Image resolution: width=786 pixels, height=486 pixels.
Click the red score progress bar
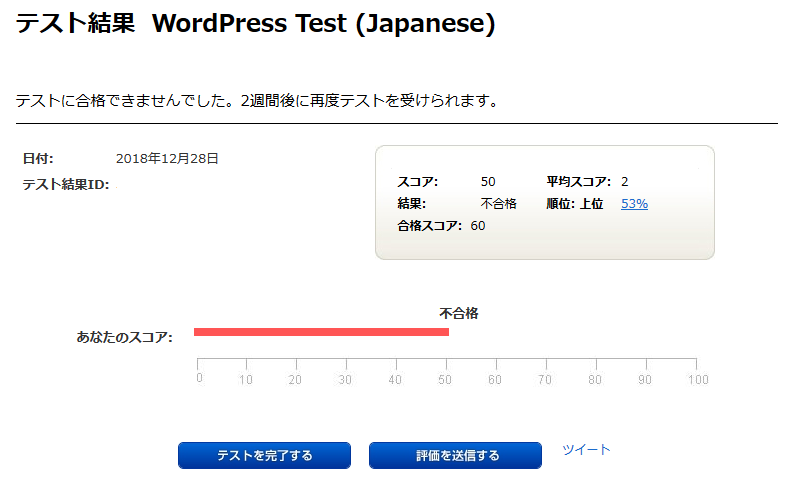(321, 332)
